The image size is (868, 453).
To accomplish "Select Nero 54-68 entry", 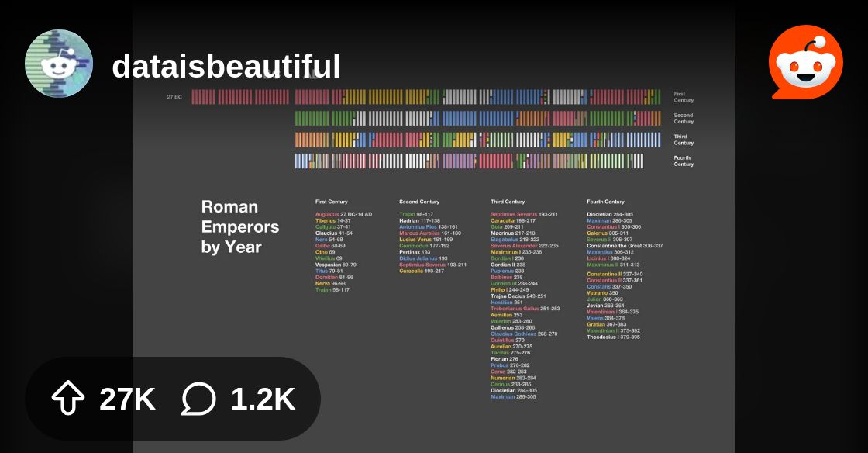I will 329,239.
